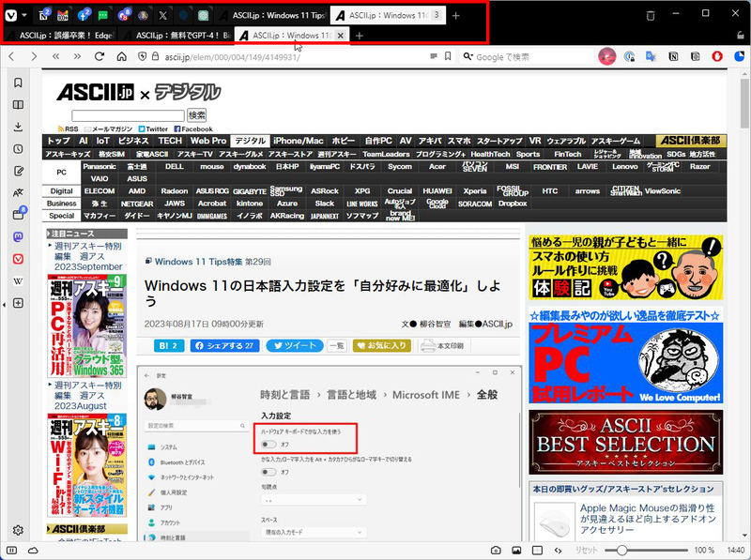Close the active second-row ASCII.jp tab
751x560 pixels.
(341, 36)
